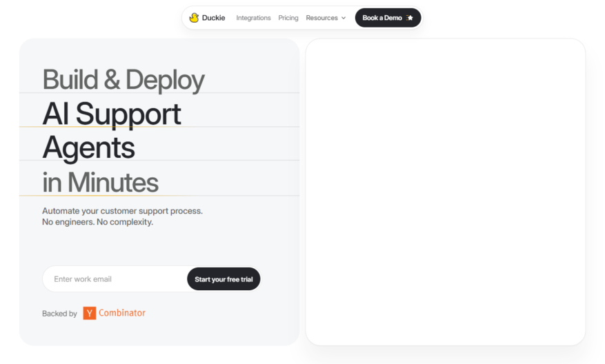Focus the Enter work email field
Screen dimensions: 605x364
tap(115, 279)
